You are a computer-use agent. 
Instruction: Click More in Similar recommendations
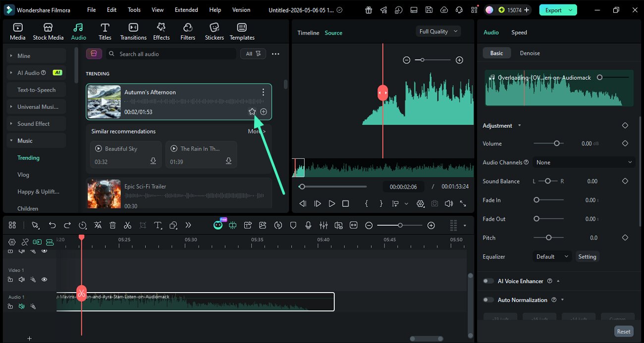point(257,131)
